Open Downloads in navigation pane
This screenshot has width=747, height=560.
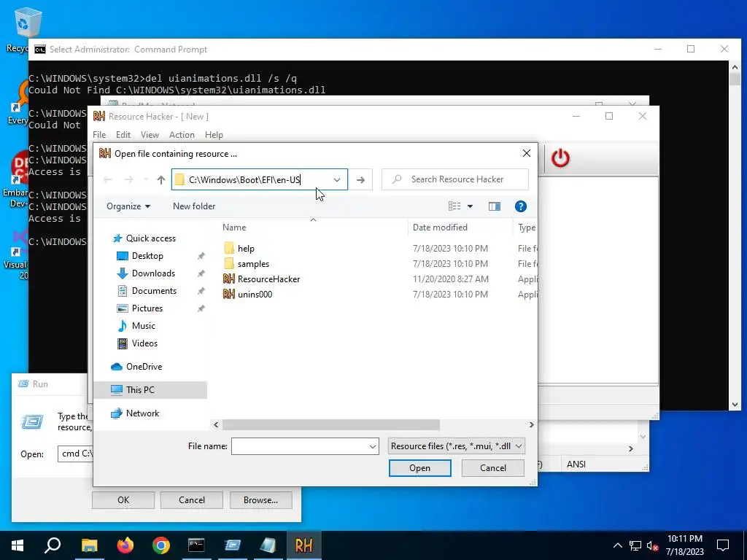[153, 273]
